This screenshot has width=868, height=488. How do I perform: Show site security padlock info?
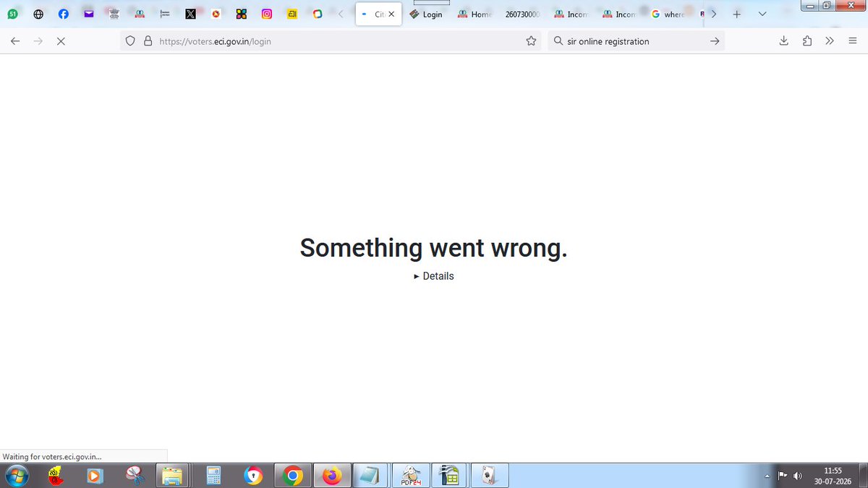click(148, 41)
